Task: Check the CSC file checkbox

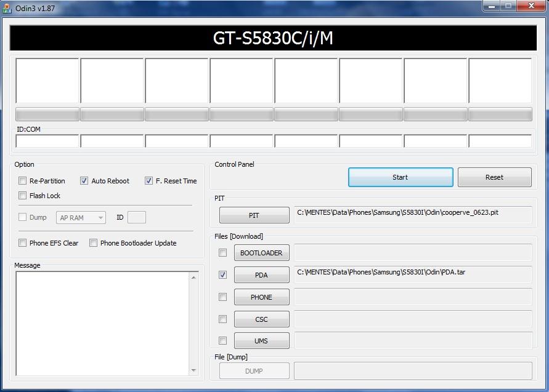Action: (x=222, y=319)
